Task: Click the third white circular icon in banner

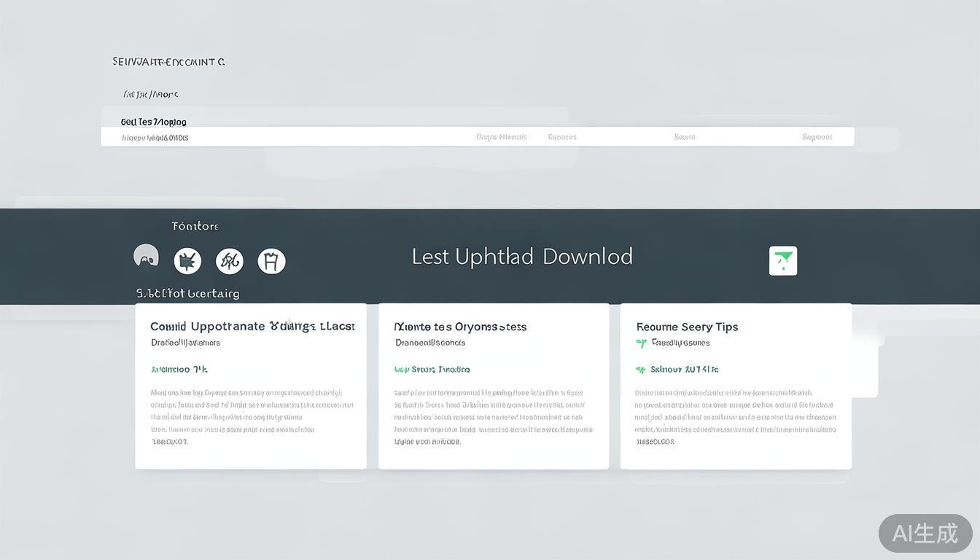Action: tap(230, 260)
